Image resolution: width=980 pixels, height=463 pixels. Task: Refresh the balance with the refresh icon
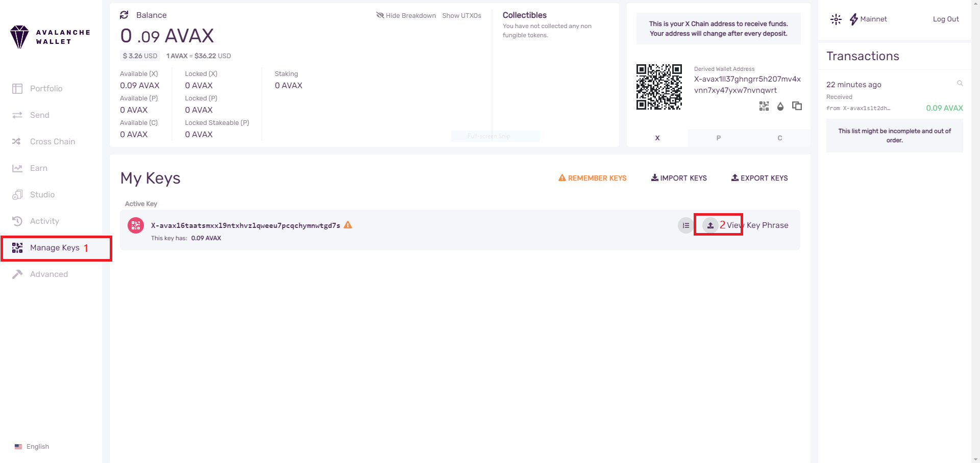tap(124, 15)
